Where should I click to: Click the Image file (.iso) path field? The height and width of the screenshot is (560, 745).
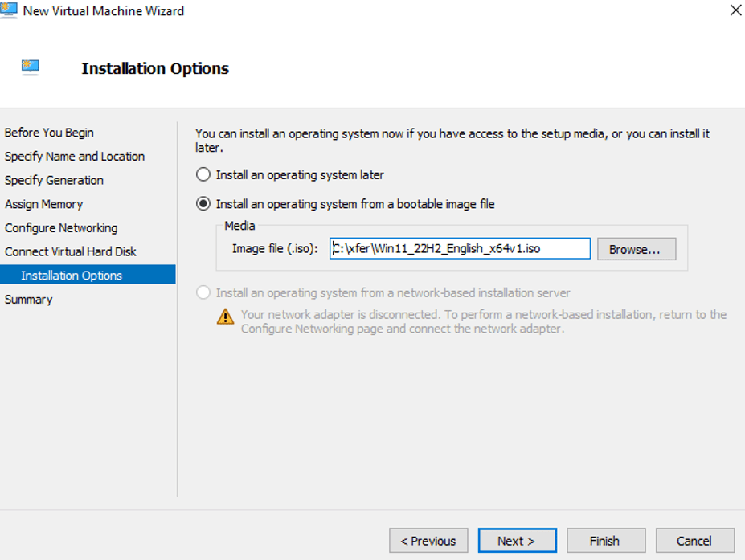[460, 249]
